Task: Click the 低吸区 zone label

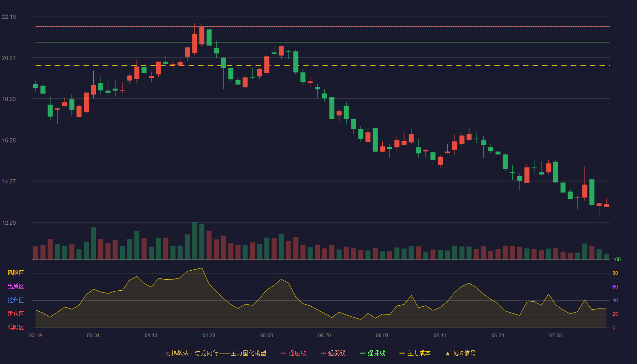Action: pyautogui.click(x=15, y=327)
